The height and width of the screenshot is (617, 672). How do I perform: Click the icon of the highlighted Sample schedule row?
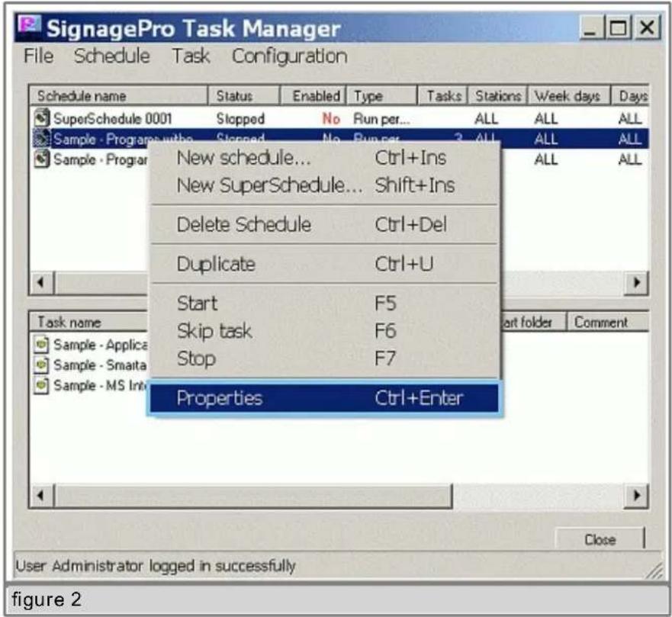[x=42, y=139]
